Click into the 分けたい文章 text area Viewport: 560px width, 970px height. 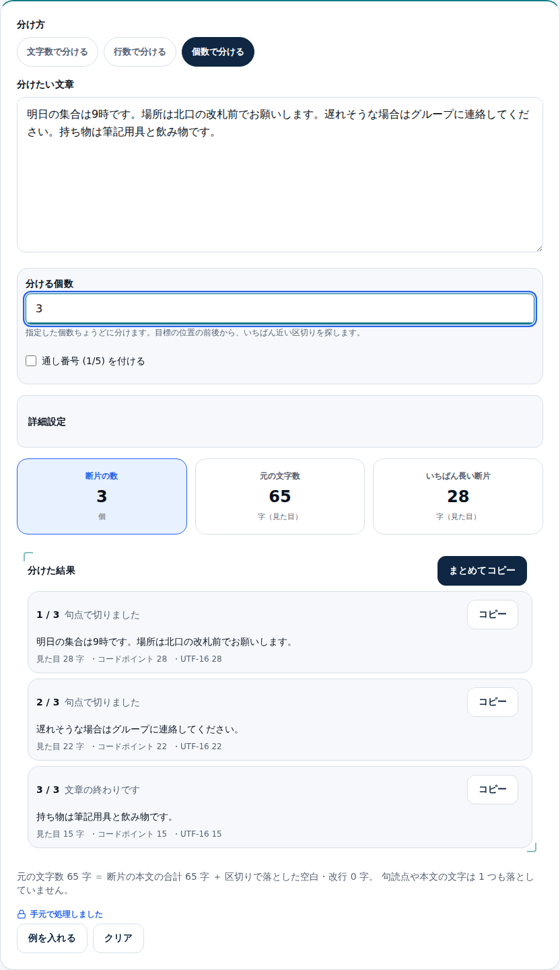280,175
